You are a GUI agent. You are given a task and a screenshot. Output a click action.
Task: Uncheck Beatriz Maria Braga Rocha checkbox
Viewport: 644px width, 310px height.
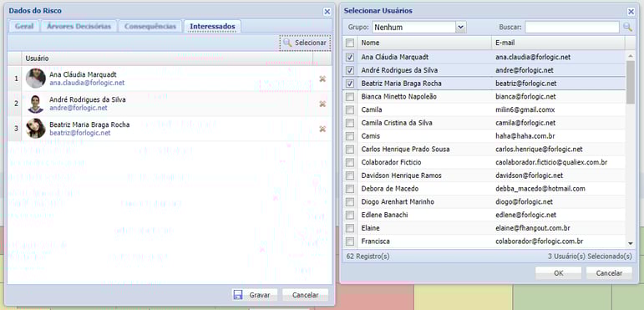click(350, 84)
